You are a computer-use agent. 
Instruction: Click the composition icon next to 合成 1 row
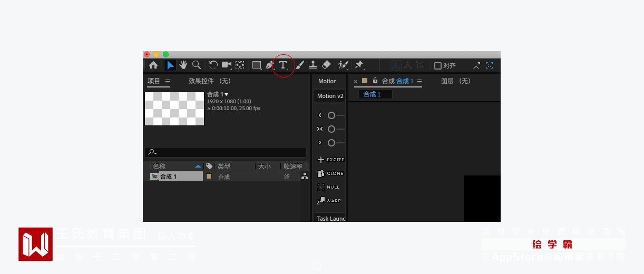click(154, 177)
